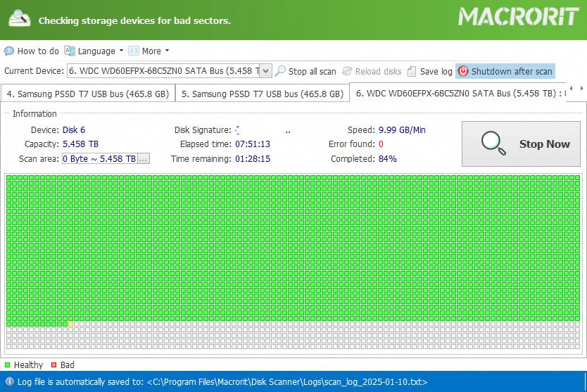The width and height of the screenshot is (587, 392).
Task: Click the Bad legend label
Action: pos(68,365)
